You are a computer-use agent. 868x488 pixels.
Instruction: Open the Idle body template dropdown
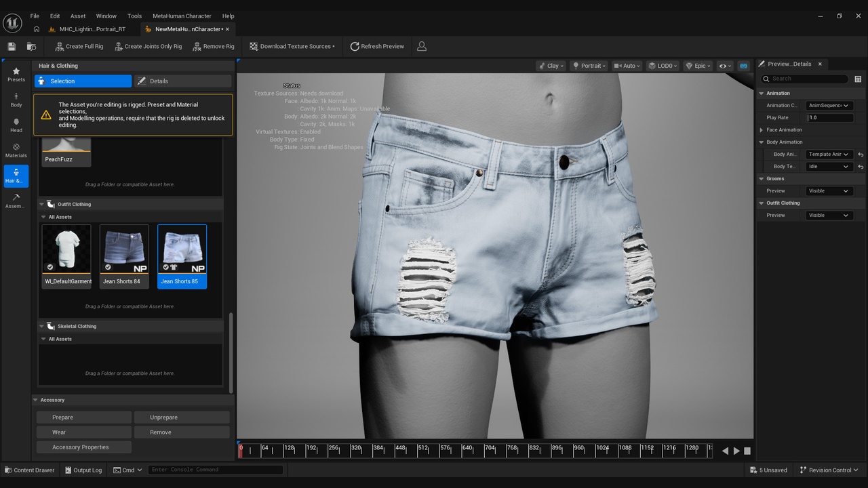(x=829, y=166)
